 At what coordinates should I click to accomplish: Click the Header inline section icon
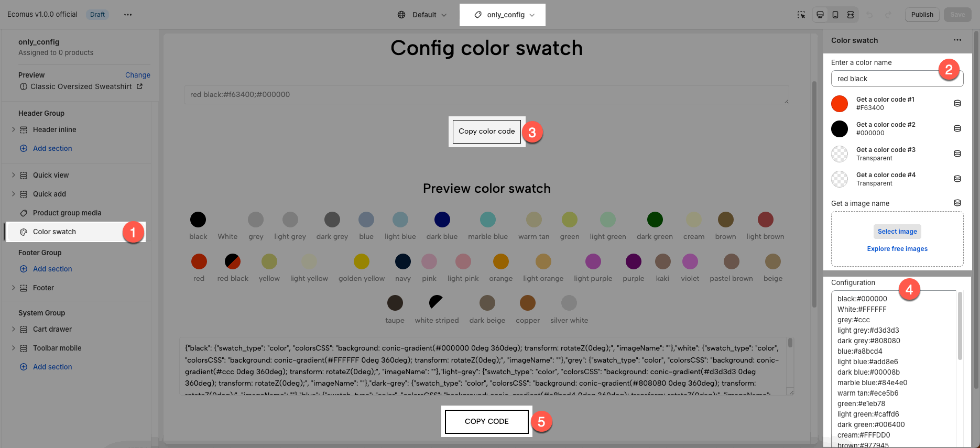(x=24, y=129)
